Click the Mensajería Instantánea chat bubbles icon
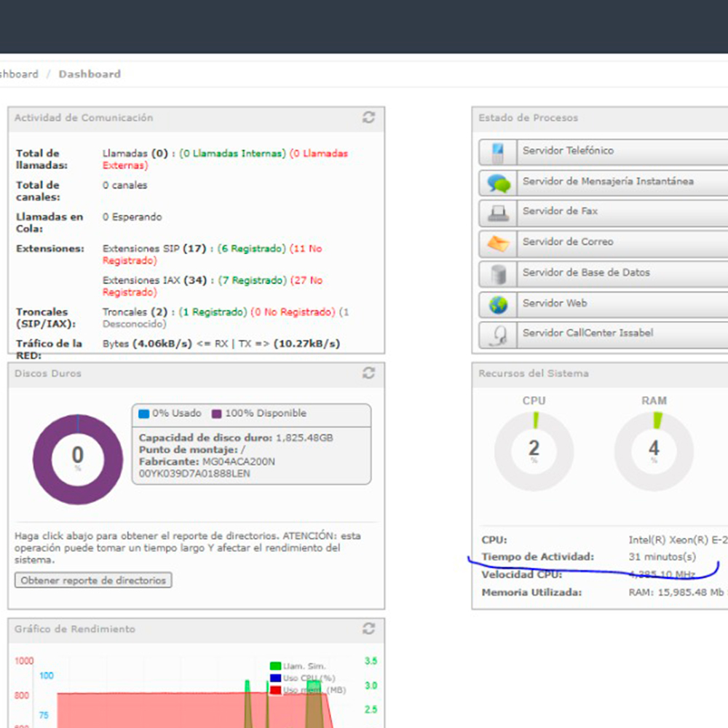Image resolution: width=728 pixels, height=728 pixels. 499,183
